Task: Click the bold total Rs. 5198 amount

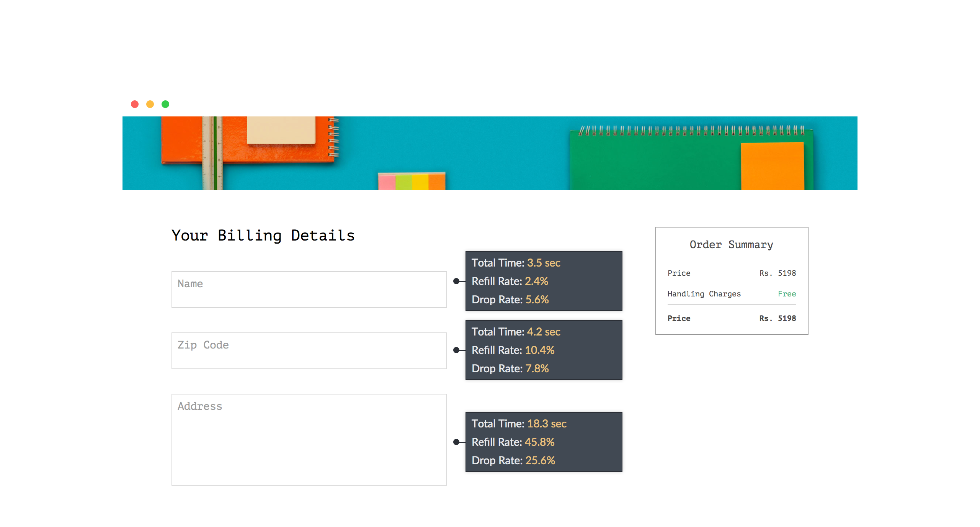Action: [x=777, y=318]
